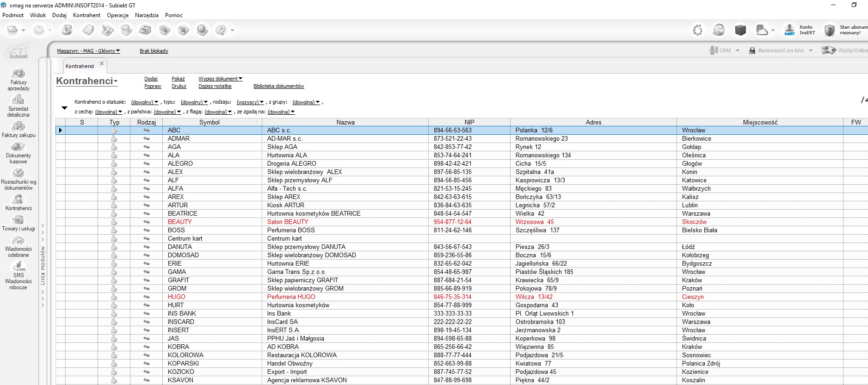
Task: Open Biblioteka dokumentów link
Action: point(279,86)
